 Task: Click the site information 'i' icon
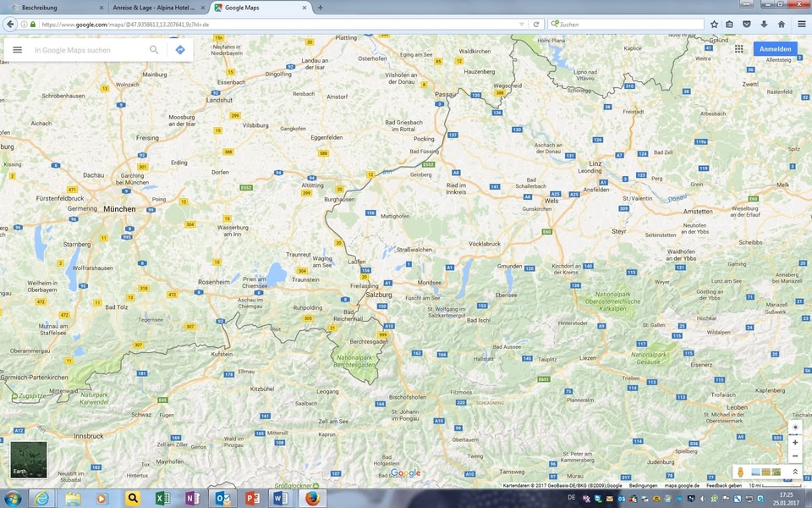coord(24,25)
